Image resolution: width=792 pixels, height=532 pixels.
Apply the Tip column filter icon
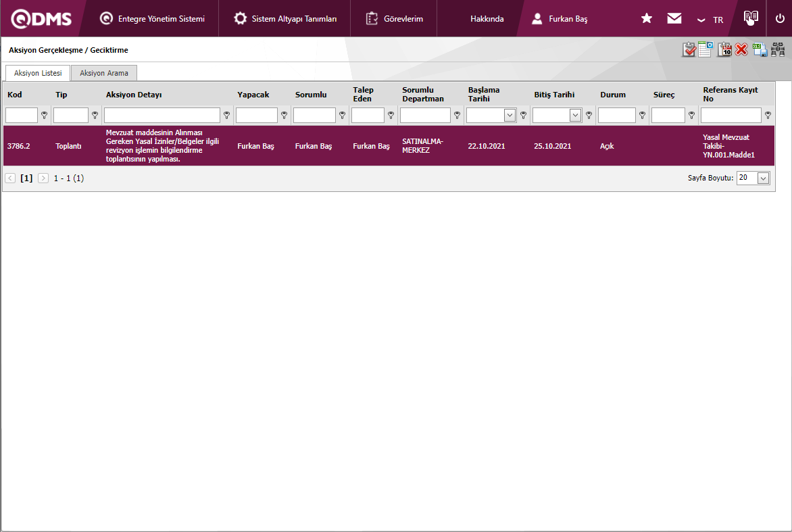click(95, 115)
